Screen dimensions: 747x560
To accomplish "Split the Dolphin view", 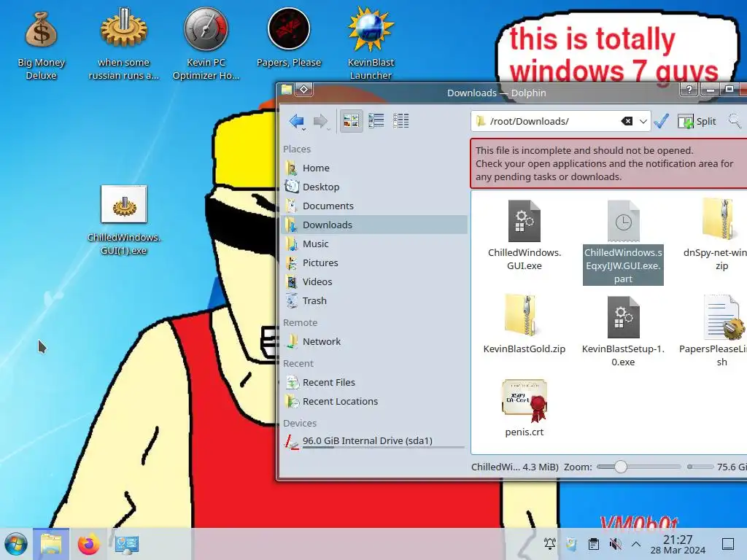I will 697,121.
